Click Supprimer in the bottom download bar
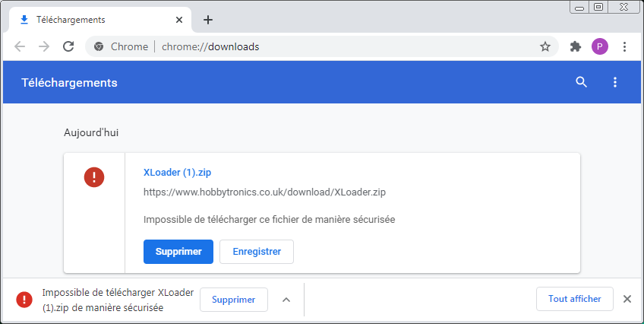 click(x=234, y=300)
